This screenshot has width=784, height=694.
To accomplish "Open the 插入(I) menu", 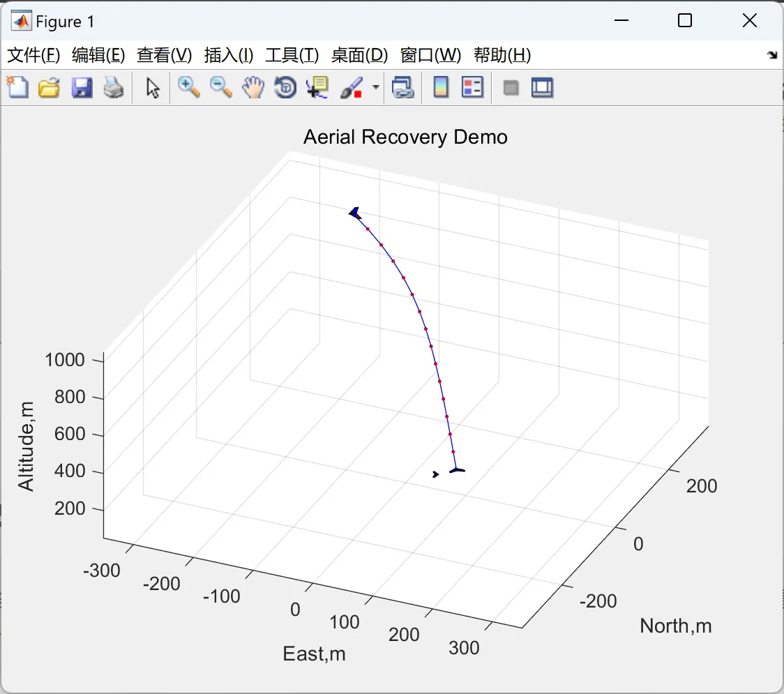I will (229, 55).
